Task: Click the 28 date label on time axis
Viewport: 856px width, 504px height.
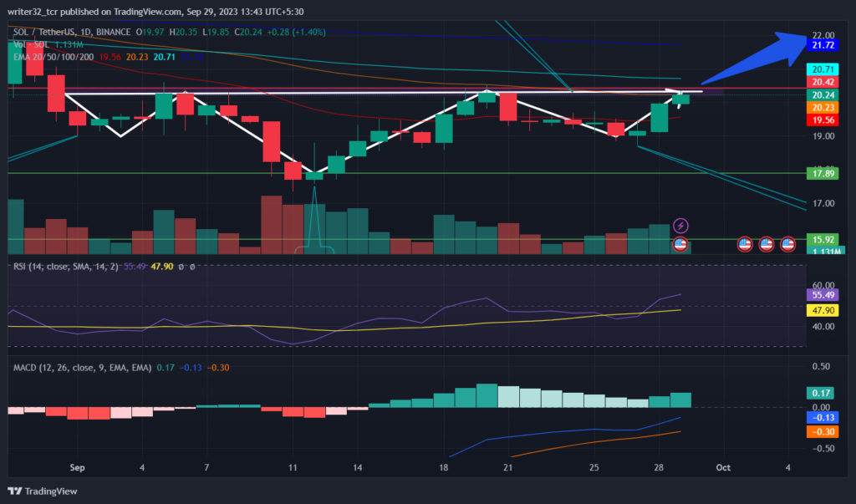Action: coord(659,467)
